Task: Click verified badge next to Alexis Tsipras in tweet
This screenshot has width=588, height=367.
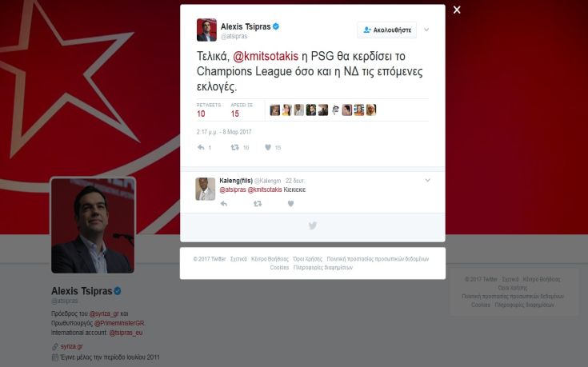Action: pyautogui.click(x=276, y=26)
